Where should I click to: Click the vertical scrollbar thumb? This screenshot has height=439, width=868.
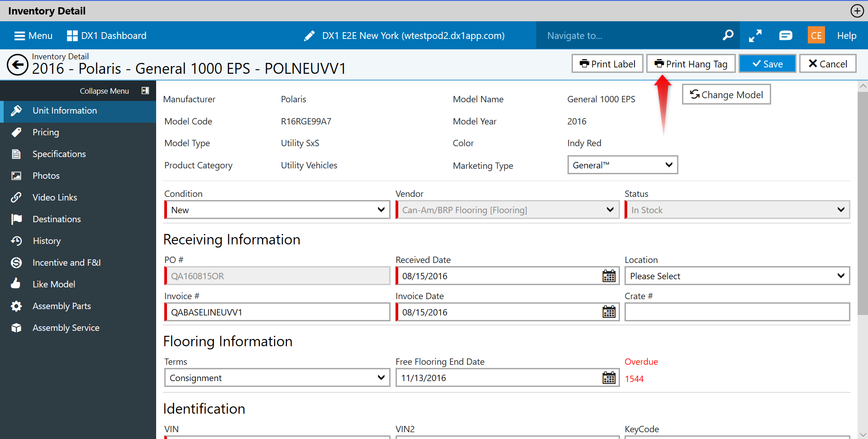pyautogui.click(x=863, y=204)
